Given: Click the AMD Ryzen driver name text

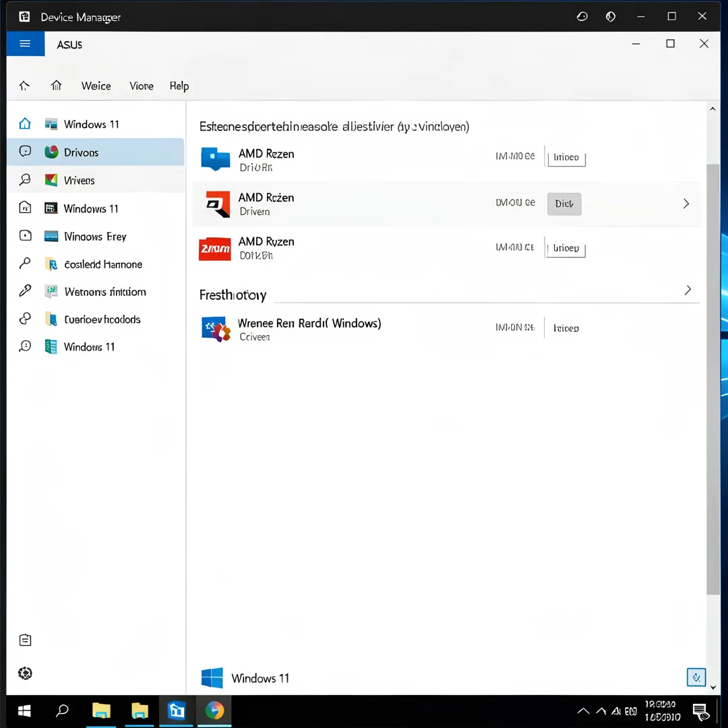Looking at the screenshot, I should coord(266,241).
